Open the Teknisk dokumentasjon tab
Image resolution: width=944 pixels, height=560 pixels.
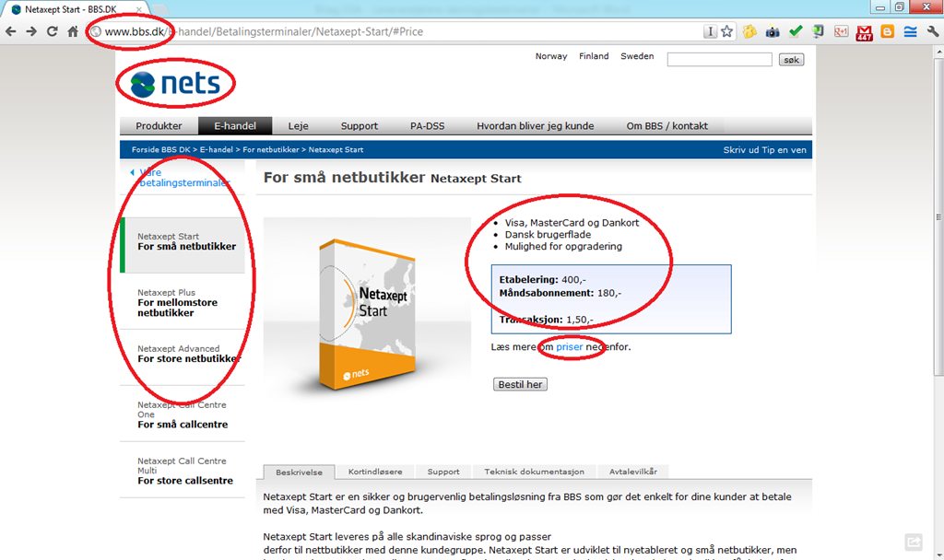click(x=534, y=472)
